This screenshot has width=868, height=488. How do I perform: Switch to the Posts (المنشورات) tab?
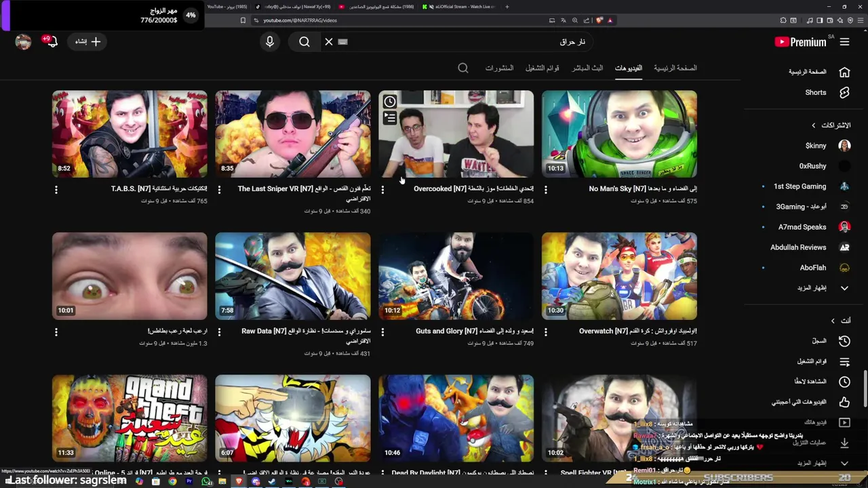(x=499, y=68)
